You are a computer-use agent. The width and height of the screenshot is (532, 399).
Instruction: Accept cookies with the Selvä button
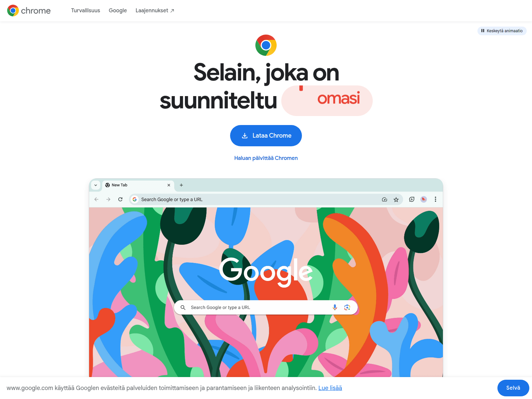click(x=513, y=388)
